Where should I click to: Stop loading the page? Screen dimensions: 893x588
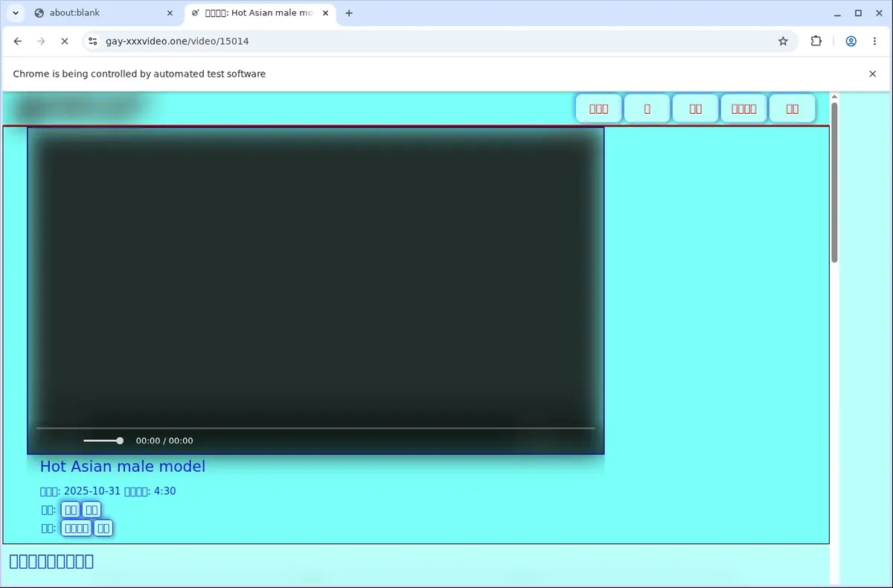point(65,41)
